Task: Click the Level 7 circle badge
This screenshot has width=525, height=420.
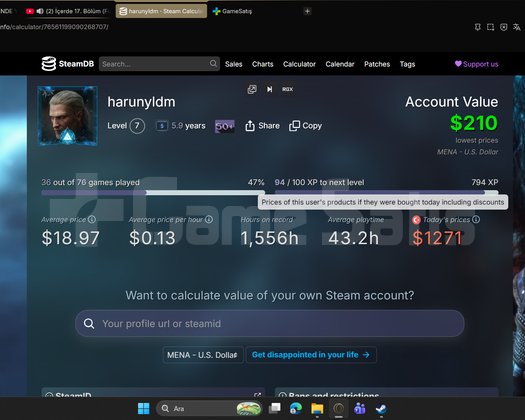Action: 137,126
